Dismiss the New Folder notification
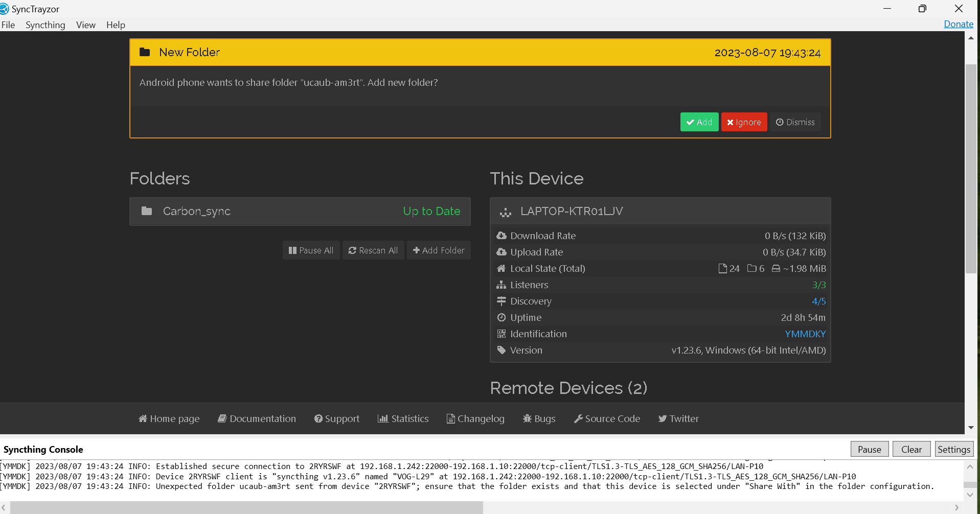 pos(795,122)
